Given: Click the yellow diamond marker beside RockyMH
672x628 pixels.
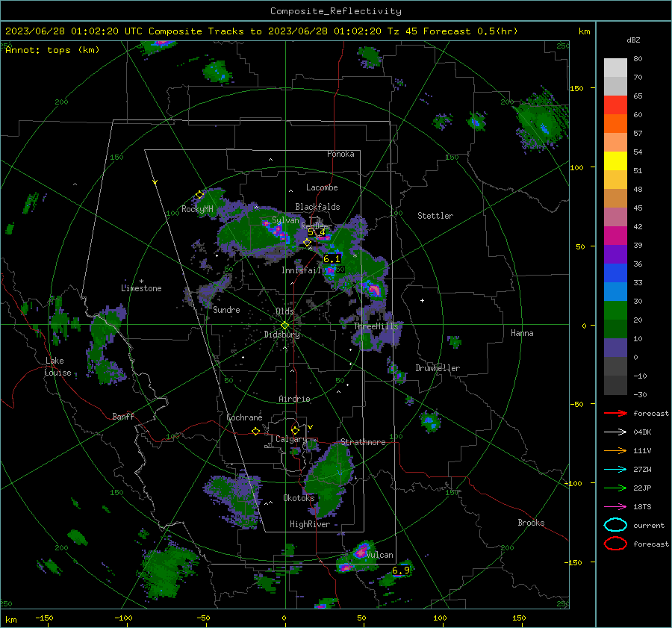Looking at the screenshot, I should click(199, 195).
